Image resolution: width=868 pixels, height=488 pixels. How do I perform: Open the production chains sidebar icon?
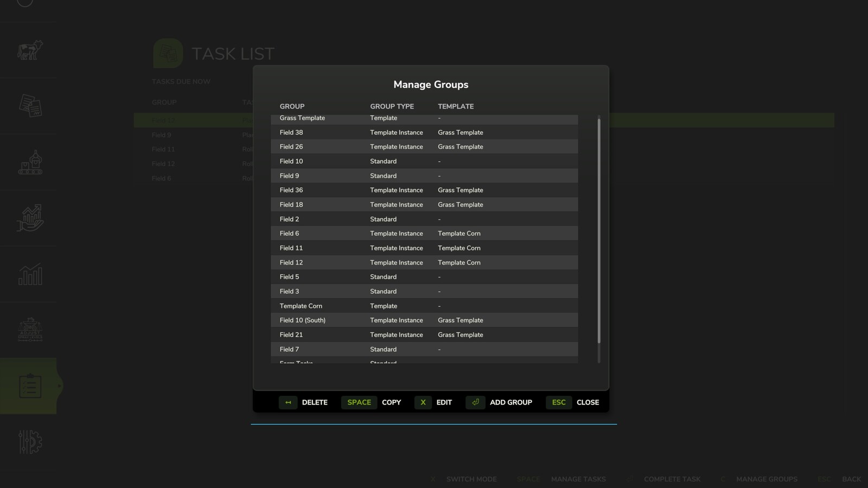tap(29, 162)
